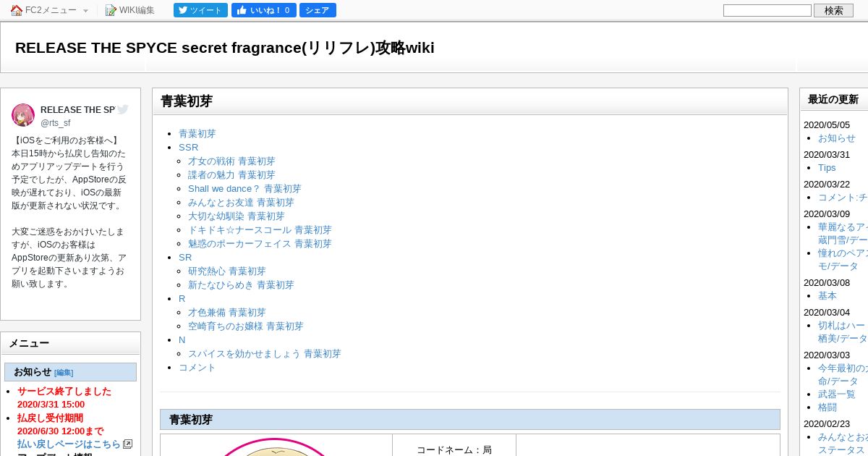Click the 青葉初芽 character portrait image
This screenshot has width=868, height=456.
[276, 447]
